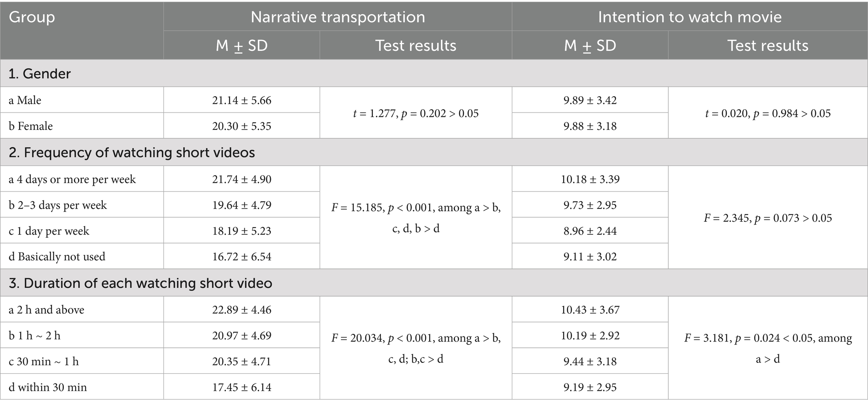Click the F = 2.345 test result cell

click(x=768, y=218)
